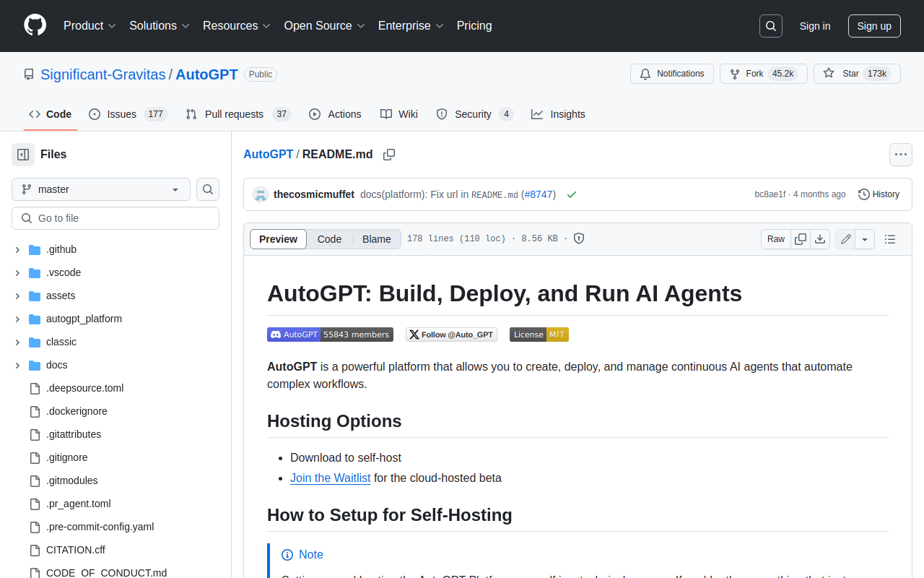The width and height of the screenshot is (924, 578).
Task: Switch to Blame view
Action: [x=377, y=239]
